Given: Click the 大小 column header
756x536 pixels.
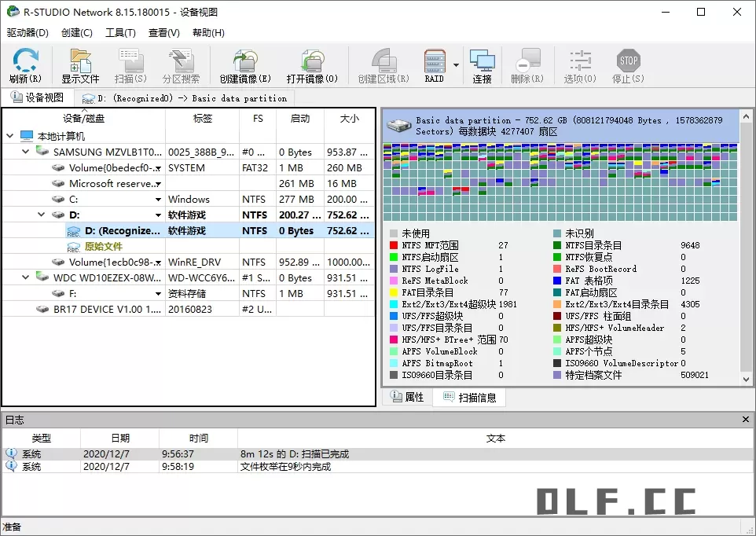Looking at the screenshot, I should [x=349, y=119].
